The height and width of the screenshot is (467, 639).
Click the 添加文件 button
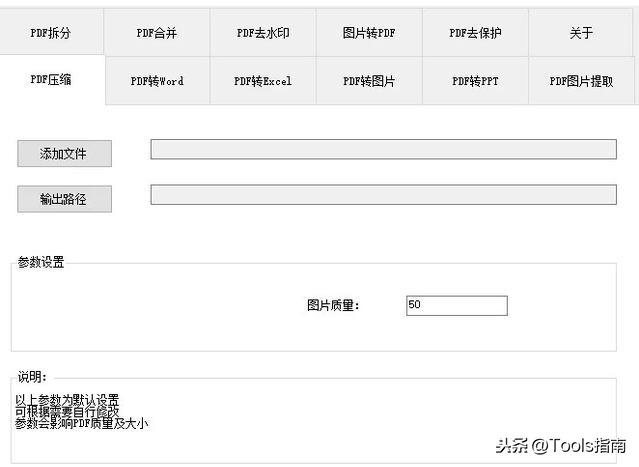pyautogui.click(x=64, y=154)
